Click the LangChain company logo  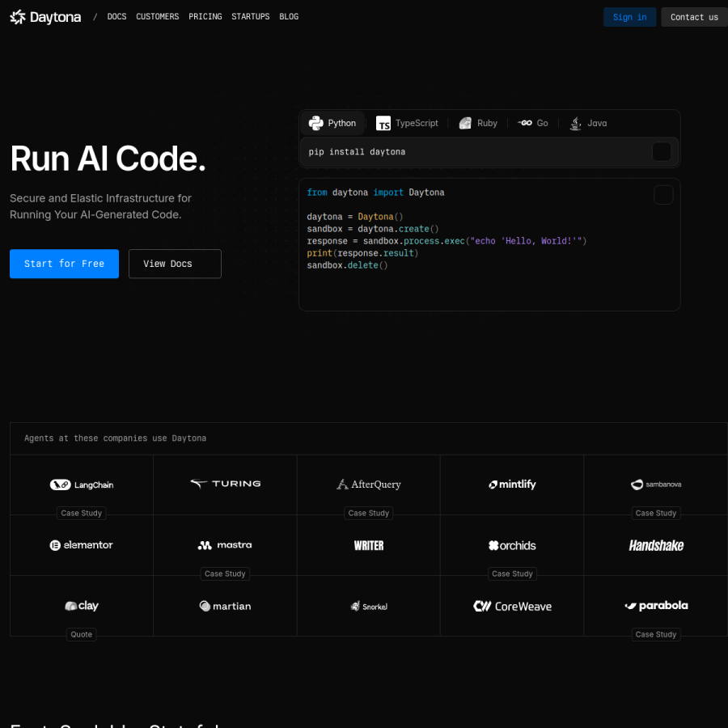tap(81, 485)
